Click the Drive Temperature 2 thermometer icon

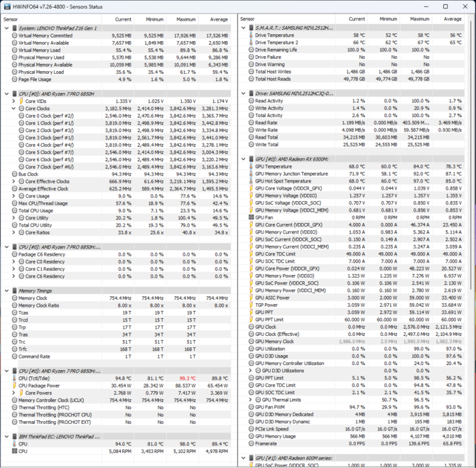point(251,43)
